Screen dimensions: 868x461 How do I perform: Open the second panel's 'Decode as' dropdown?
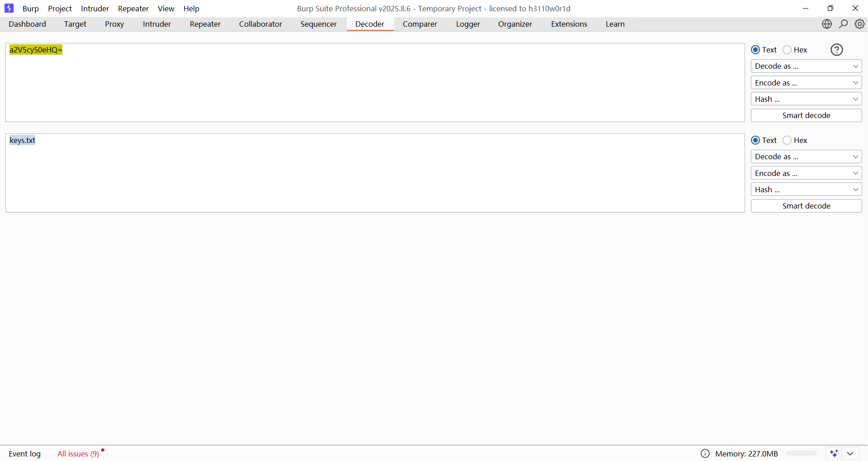(807, 157)
